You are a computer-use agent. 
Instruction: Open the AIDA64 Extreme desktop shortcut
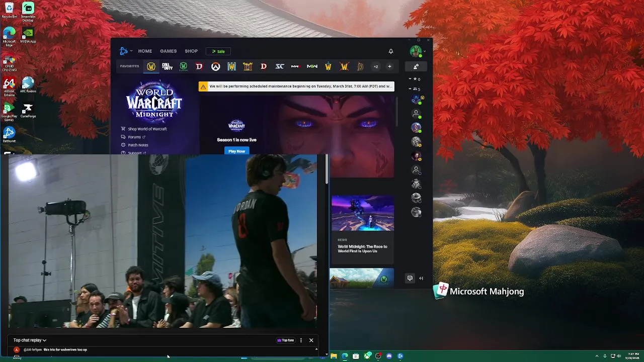[x=9, y=86]
